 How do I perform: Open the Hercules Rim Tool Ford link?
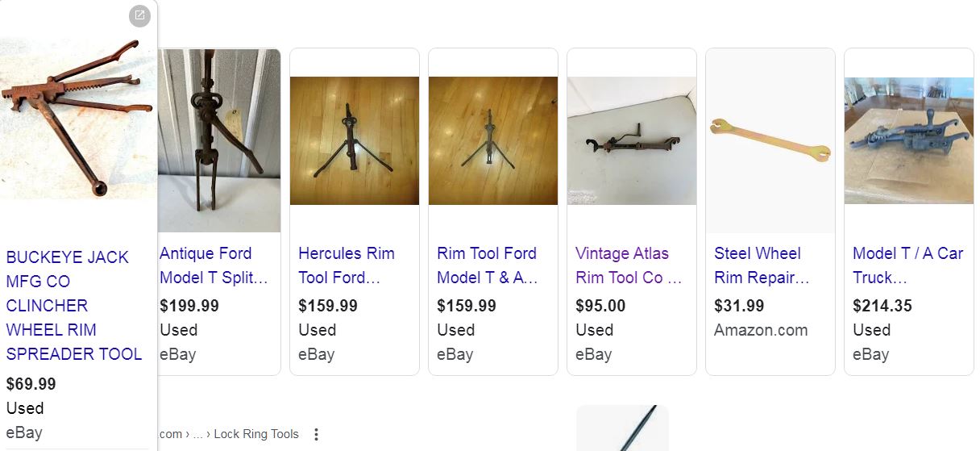(x=347, y=265)
